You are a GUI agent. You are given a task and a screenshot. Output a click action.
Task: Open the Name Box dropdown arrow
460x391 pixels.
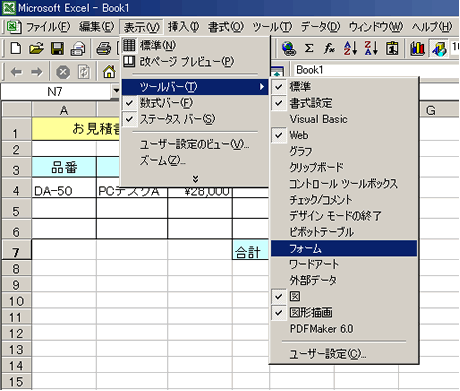point(115,91)
